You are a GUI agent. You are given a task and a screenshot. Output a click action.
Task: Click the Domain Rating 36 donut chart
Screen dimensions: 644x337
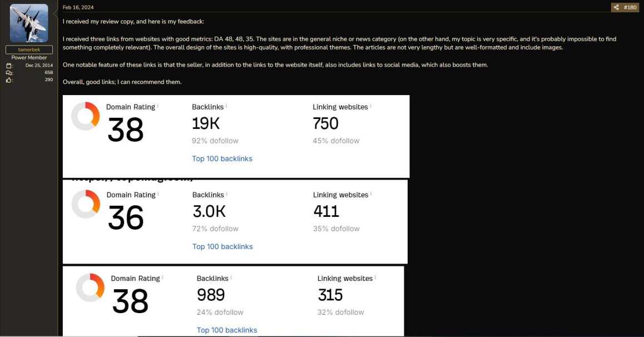click(86, 204)
